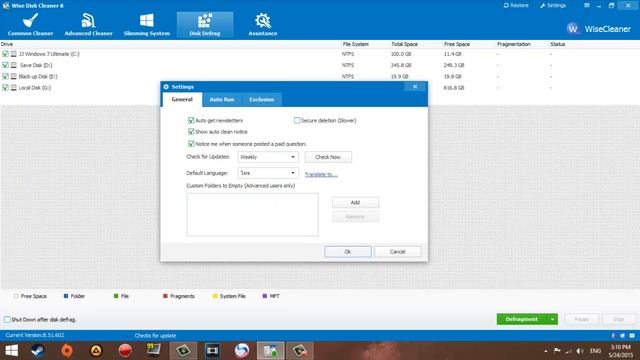This screenshot has width=640, height=360.
Task: Open Check for Updates frequency dropdown
Action: (268, 157)
